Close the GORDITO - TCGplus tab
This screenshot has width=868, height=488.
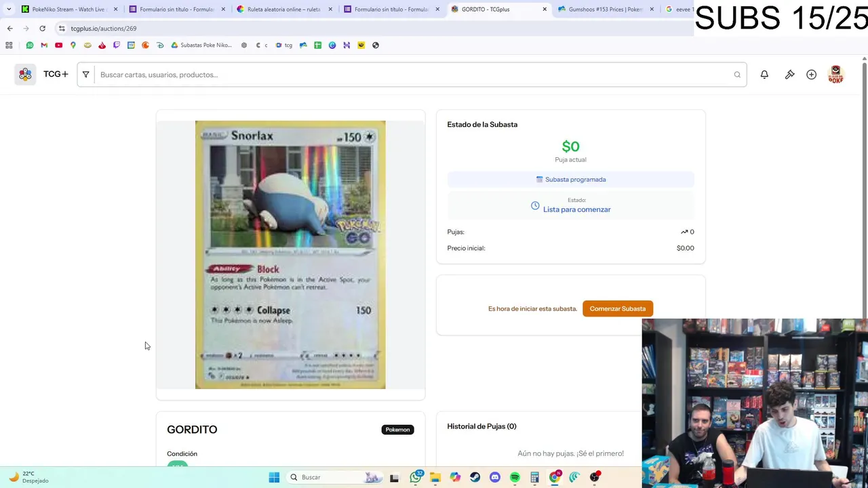point(545,9)
